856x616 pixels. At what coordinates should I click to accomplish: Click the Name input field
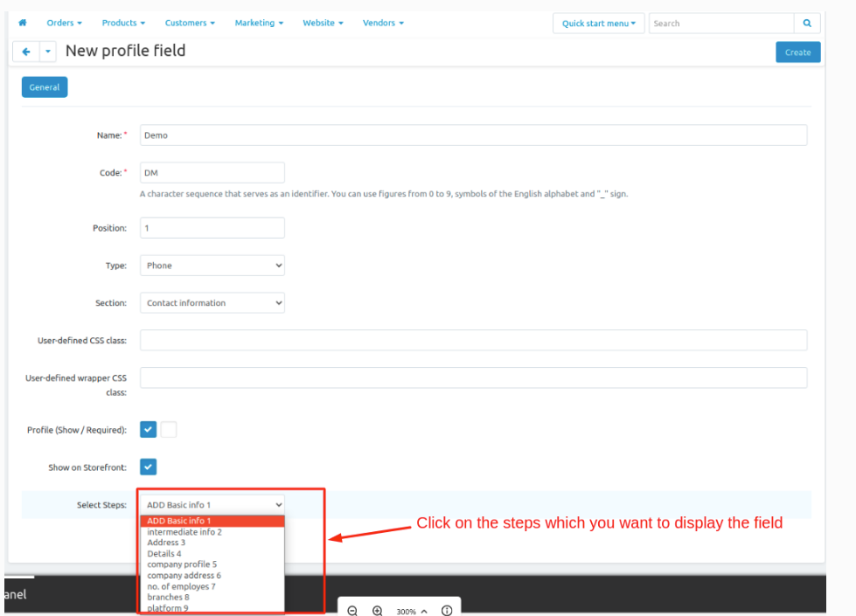pyautogui.click(x=473, y=135)
